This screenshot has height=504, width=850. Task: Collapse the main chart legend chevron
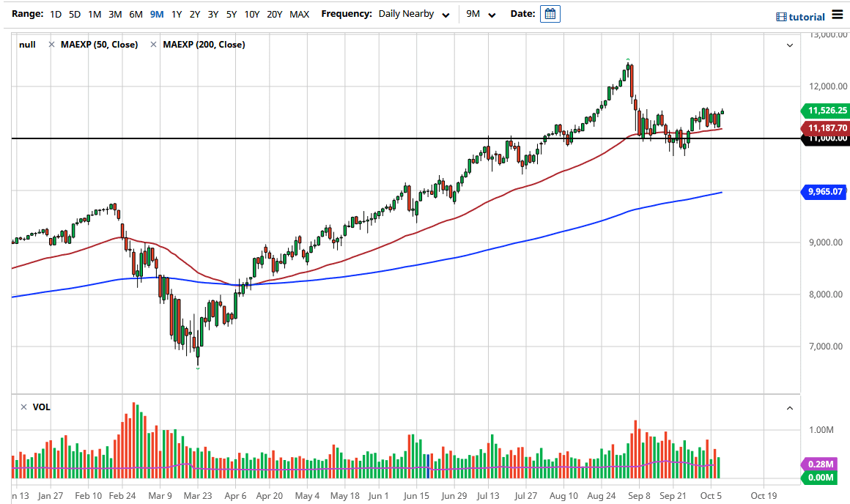790,45
